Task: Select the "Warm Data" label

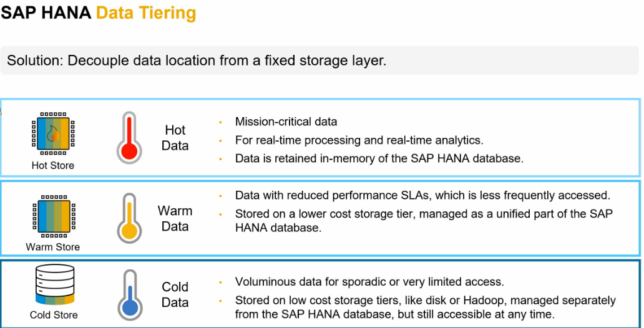Action: [x=175, y=218]
